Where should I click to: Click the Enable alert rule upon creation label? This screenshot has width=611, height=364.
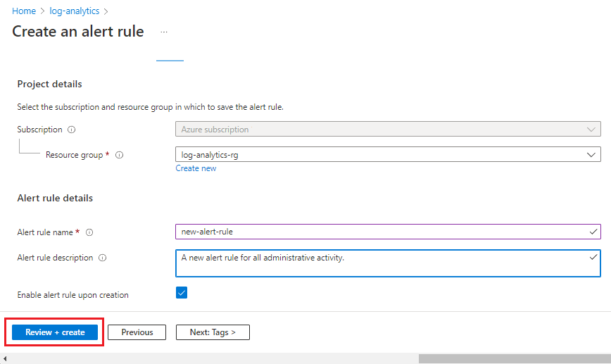pyautogui.click(x=73, y=295)
